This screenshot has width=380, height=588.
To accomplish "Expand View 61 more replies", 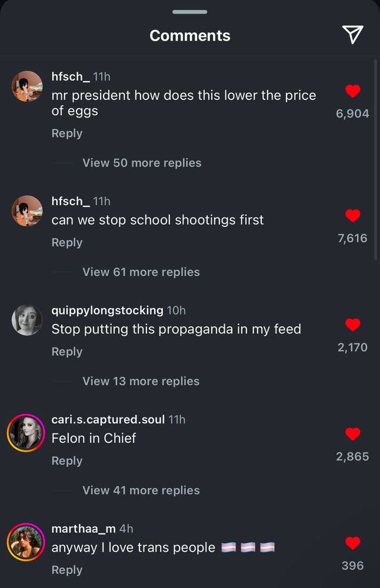I will (x=141, y=272).
